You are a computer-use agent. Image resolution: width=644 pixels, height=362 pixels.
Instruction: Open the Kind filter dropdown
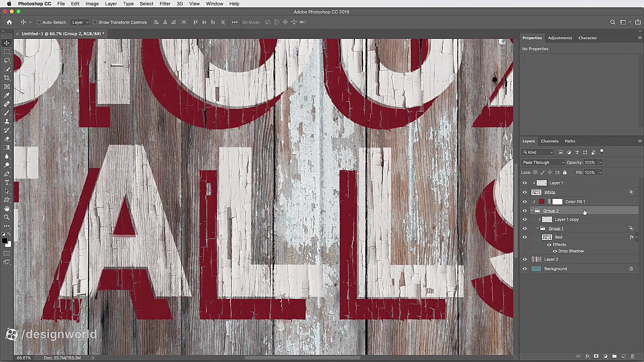click(x=537, y=153)
